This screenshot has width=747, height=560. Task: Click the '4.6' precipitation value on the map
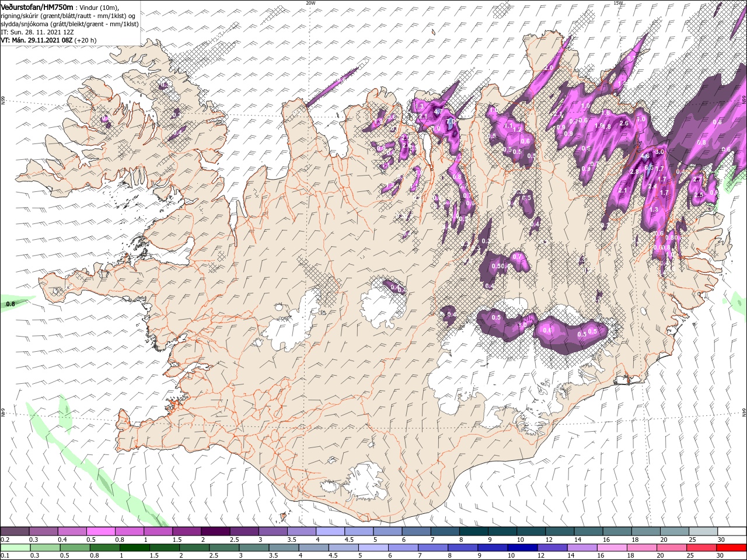pos(645,156)
